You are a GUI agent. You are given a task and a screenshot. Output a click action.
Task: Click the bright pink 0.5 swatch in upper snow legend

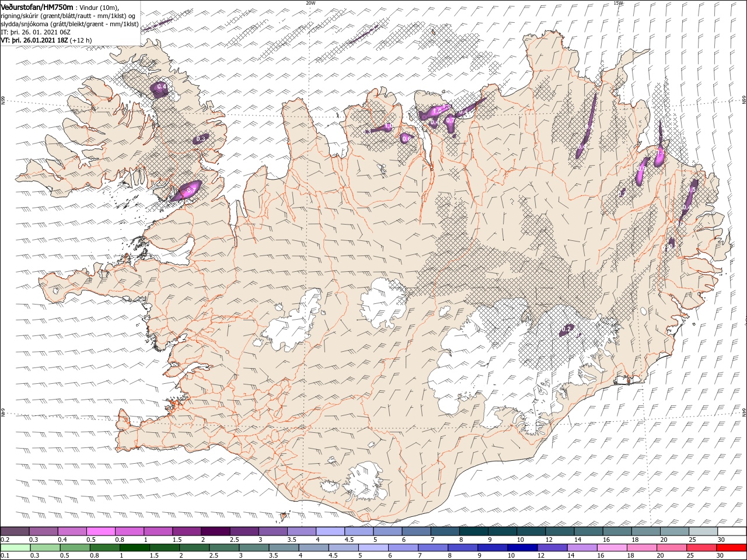(x=100, y=531)
